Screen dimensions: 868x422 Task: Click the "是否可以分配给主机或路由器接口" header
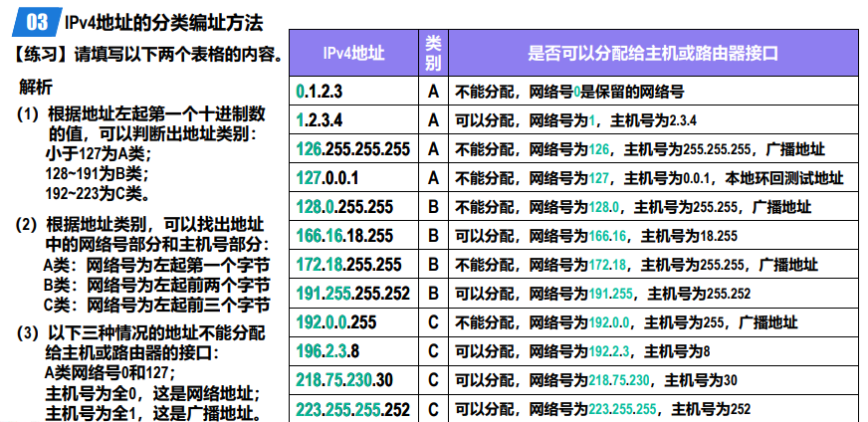652,53
